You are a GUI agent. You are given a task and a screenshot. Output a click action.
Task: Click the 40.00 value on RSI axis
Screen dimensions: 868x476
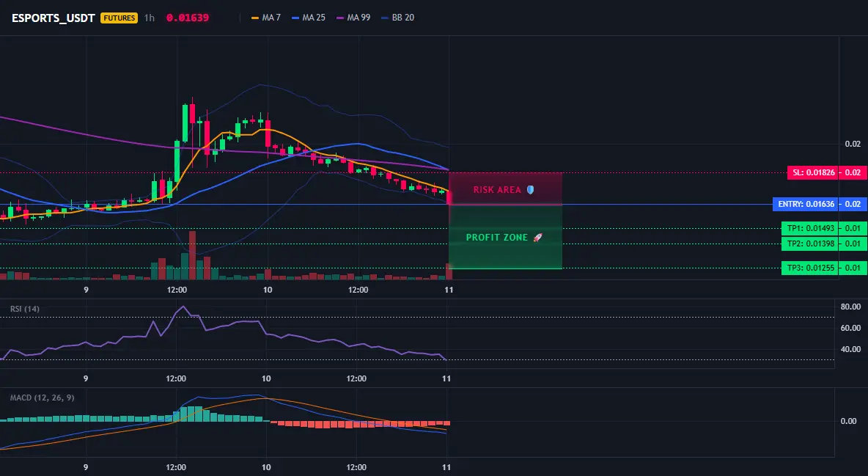click(850, 349)
